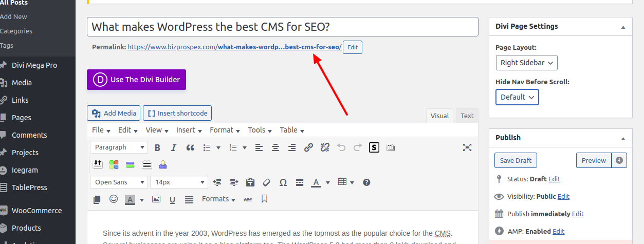
Task: Open the special character omega icon
Action: pos(283,182)
